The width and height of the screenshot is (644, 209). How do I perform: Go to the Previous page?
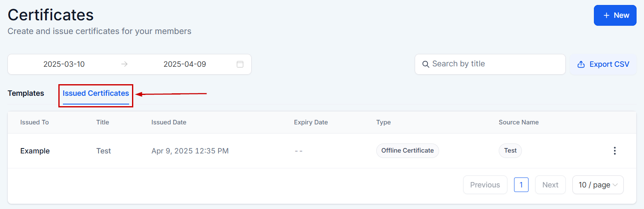485,185
